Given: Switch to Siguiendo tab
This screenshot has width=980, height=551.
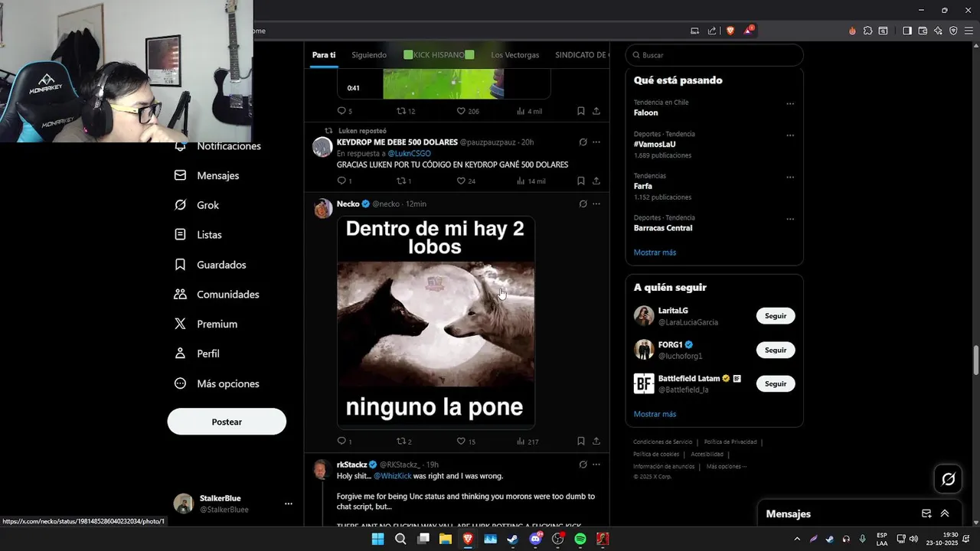Looking at the screenshot, I should click(x=369, y=55).
